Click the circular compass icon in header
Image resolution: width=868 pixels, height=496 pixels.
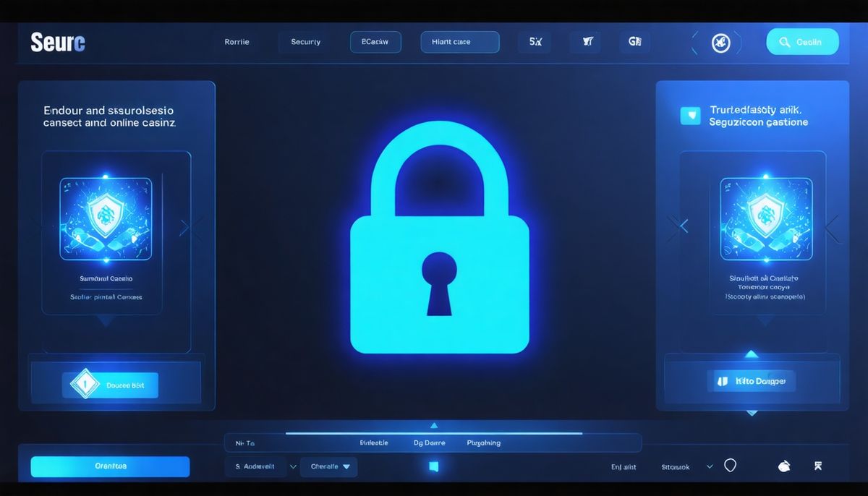(x=720, y=43)
